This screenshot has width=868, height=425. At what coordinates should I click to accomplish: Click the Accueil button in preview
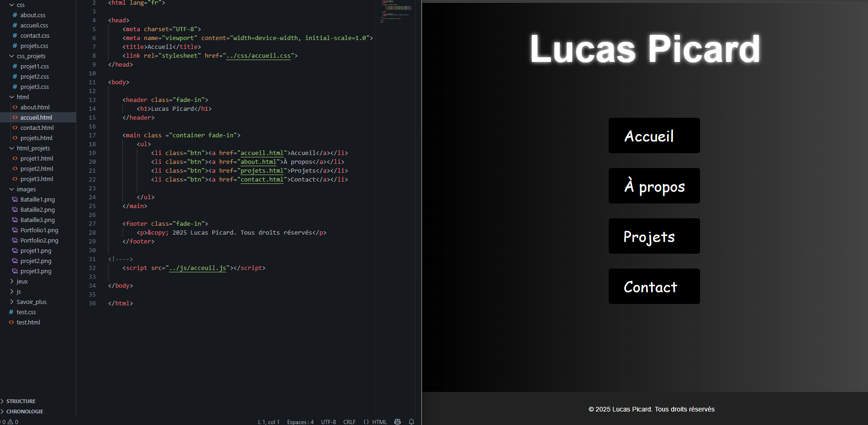coord(654,135)
